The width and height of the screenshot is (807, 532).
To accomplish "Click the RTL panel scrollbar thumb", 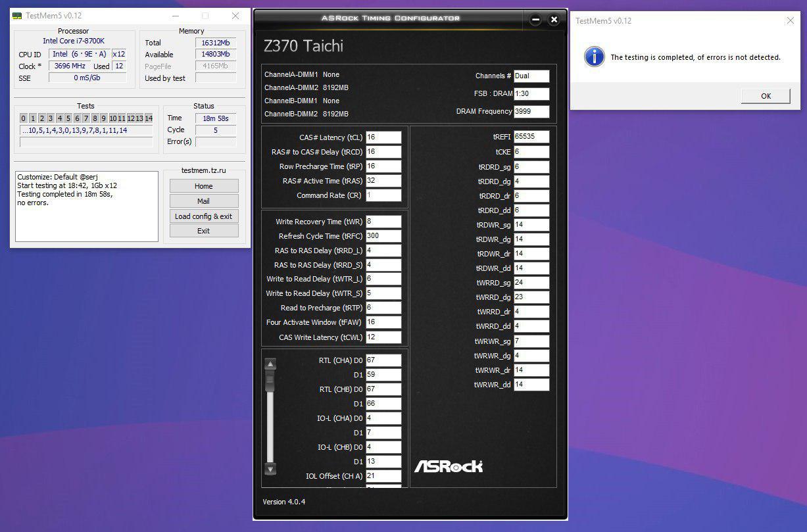I will point(270,381).
